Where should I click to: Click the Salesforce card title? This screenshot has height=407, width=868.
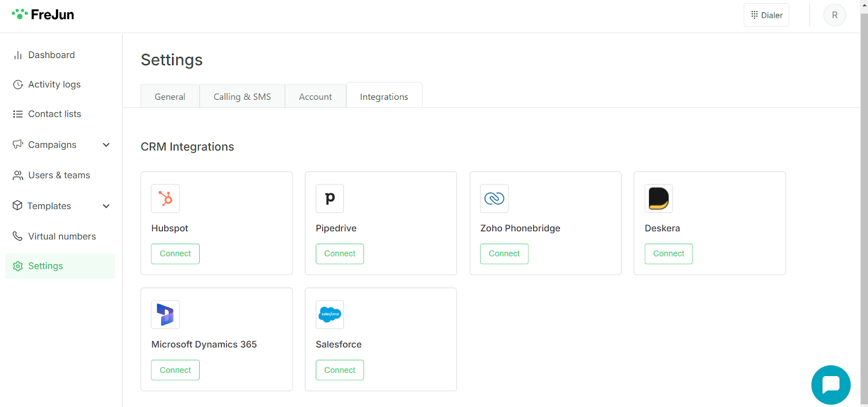pos(339,345)
